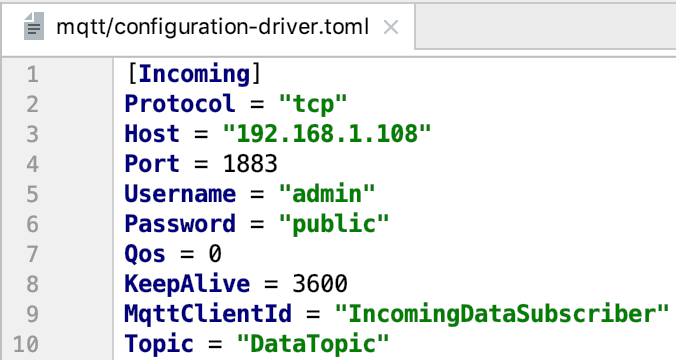Click line number 5 in the gutter
676x360 pixels.
click(32, 194)
